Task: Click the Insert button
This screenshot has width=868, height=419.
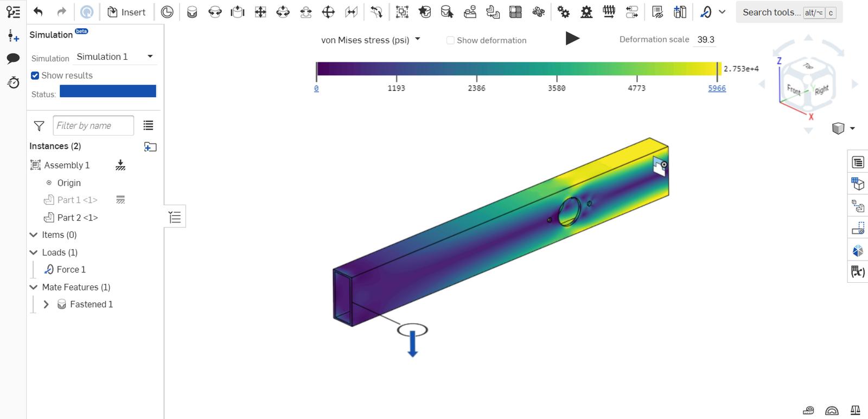Action: 126,12
